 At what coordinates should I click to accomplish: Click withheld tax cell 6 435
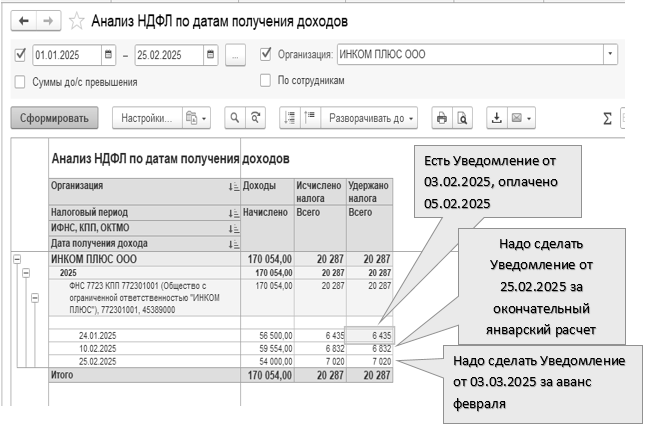coord(370,335)
